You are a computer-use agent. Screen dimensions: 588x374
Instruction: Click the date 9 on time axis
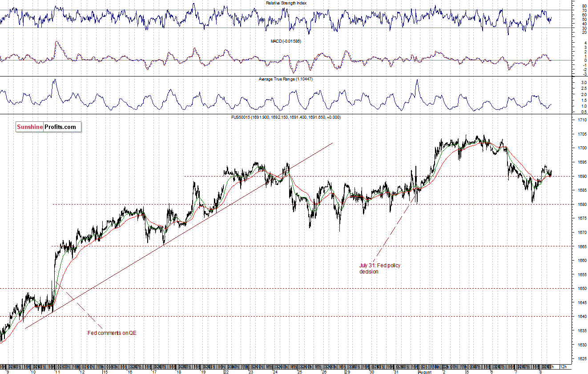pos(8,371)
